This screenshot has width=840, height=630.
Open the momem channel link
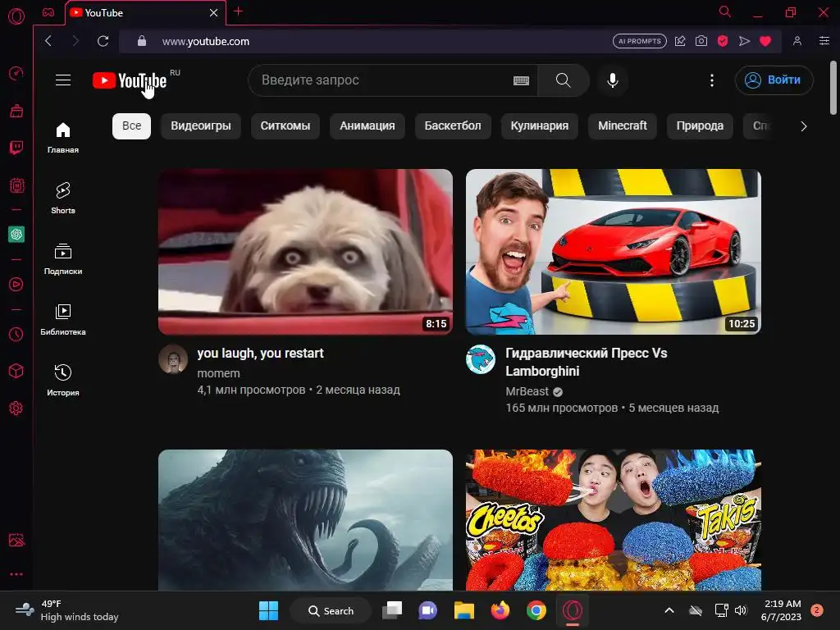pos(218,373)
